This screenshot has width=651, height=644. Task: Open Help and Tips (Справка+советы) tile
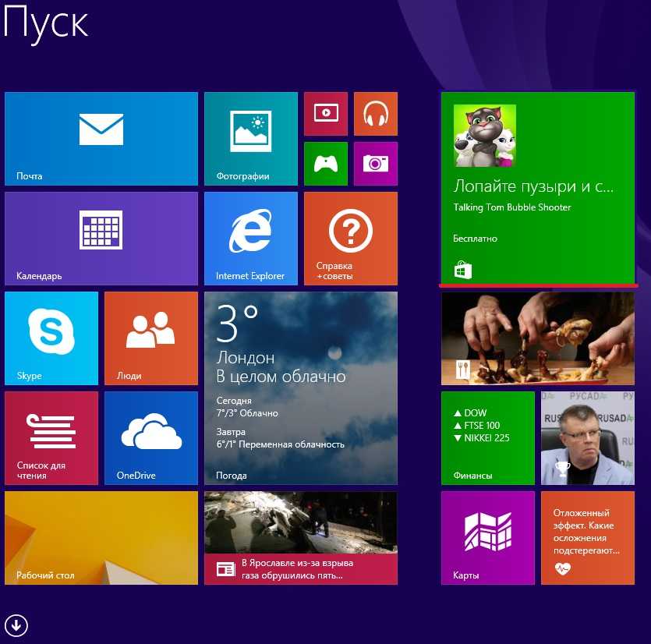(x=350, y=238)
